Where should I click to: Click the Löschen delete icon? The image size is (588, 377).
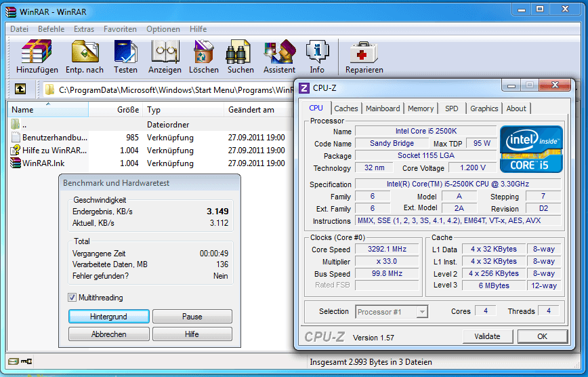point(204,52)
